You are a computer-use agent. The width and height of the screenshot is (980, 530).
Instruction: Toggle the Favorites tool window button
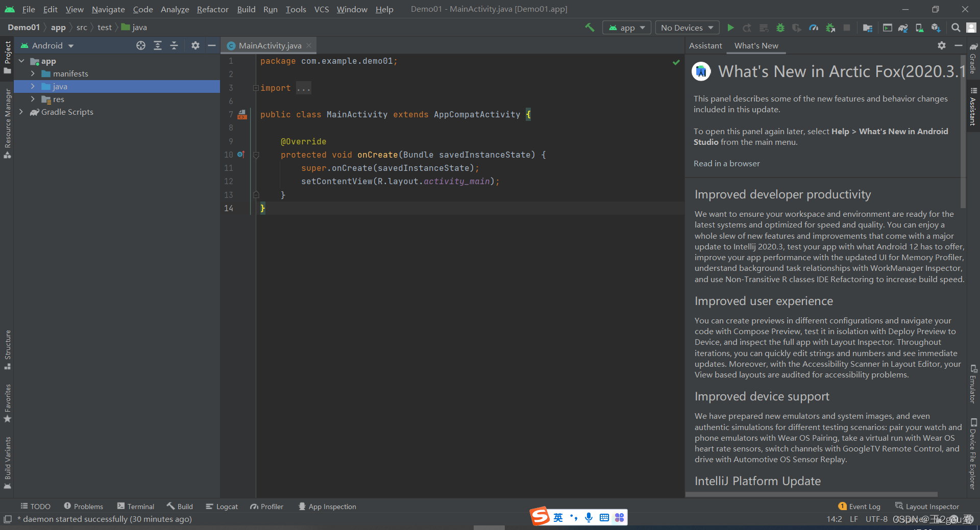coord(7,403)
